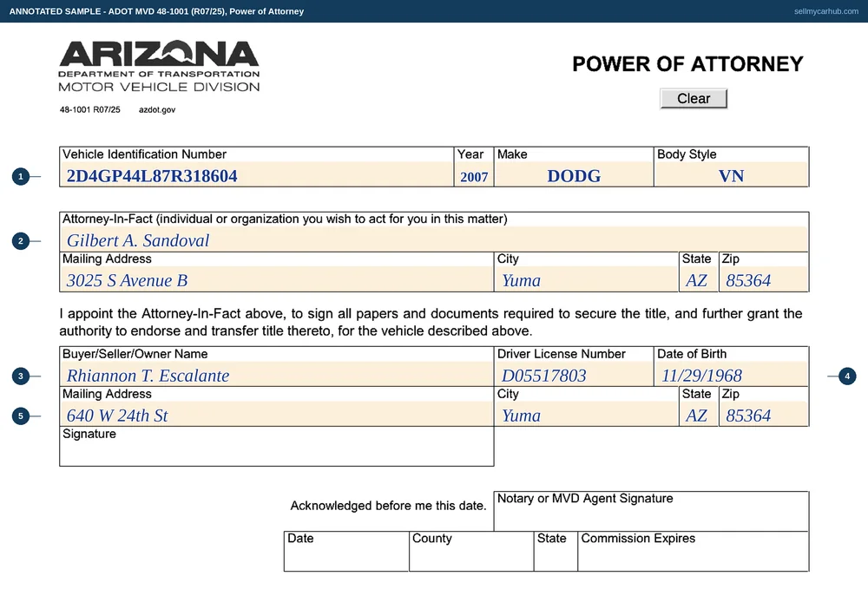Click the notary State field
This screenshot has height=589, width=868.
(556, 552)
